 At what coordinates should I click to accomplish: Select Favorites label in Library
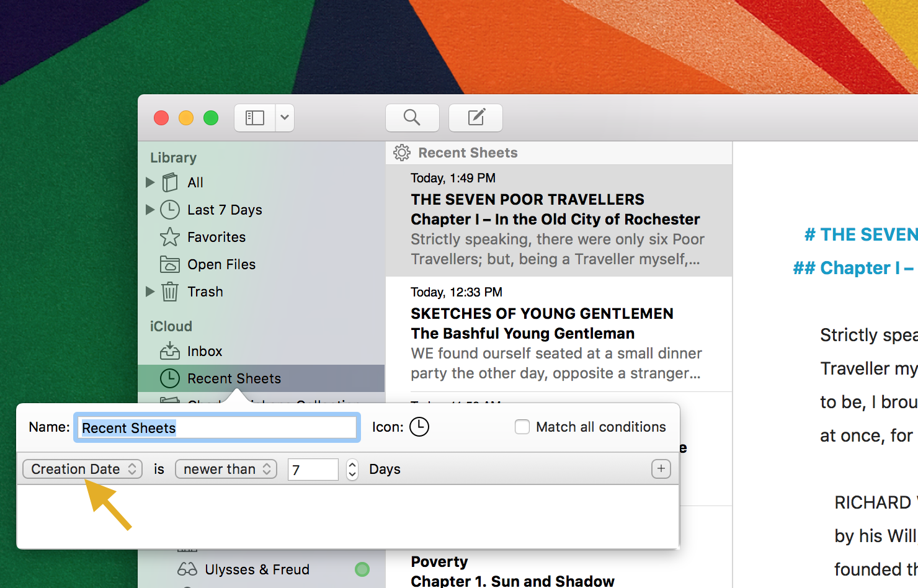(x=216, y=237)
